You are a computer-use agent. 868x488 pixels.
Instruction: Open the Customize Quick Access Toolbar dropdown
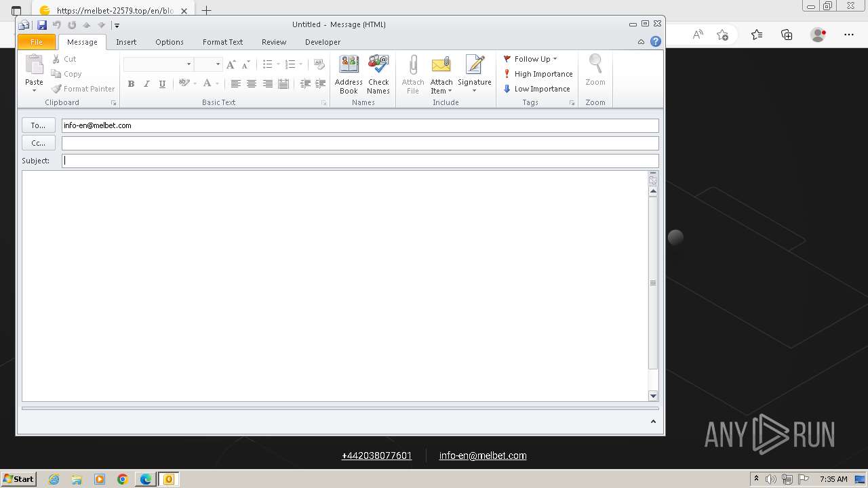coord(117,25)
